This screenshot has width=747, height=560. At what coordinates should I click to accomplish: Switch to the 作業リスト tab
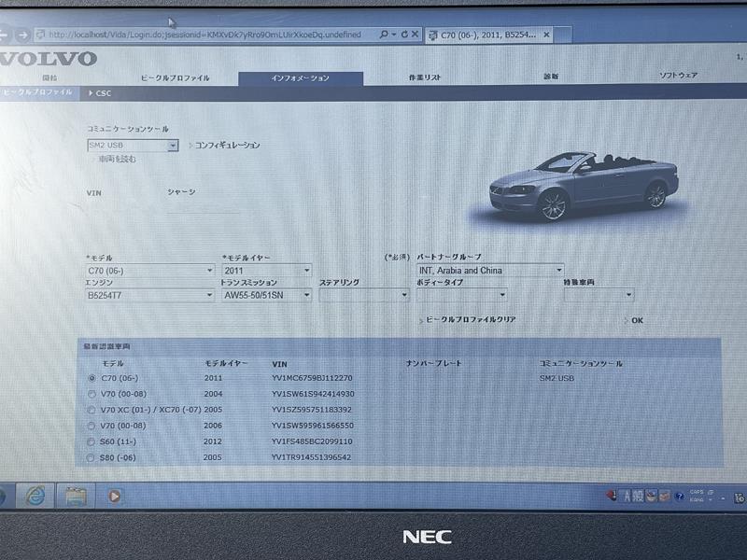click(425, 77)
